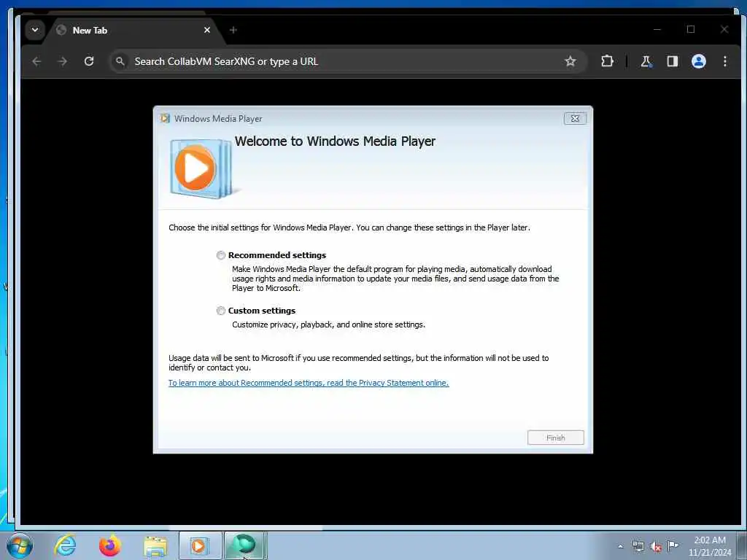This screenshot has width=747, height=560.
Task: Launch Firefox from the taskbar
Action: pyautogui.click(x=110, y=545)
